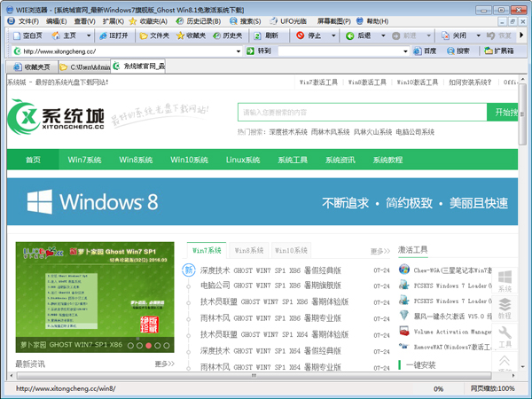The height and width of the screenshot is (399, 532).
Task: Open the 历史夹 history toolbar button
Action: [x=228, y=35]
